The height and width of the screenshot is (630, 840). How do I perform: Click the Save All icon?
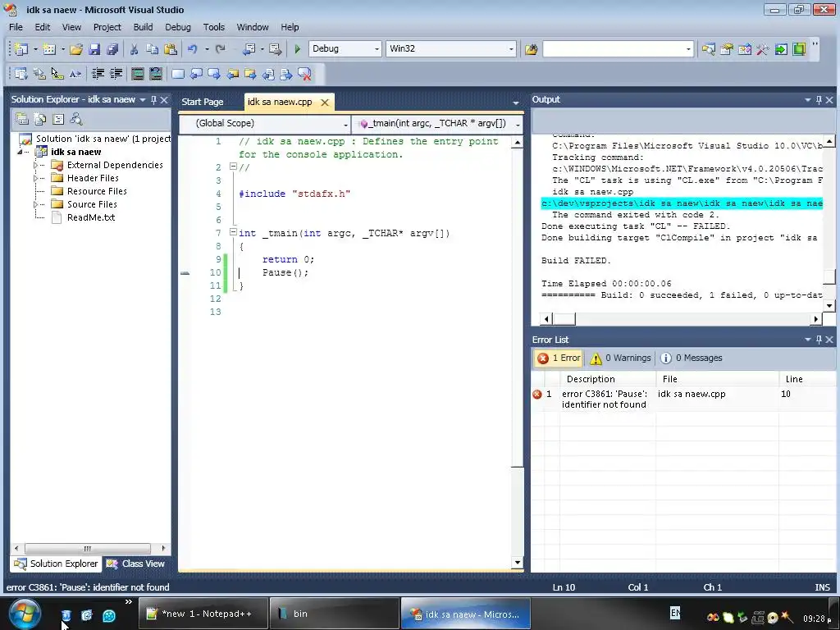coord(112,49)
